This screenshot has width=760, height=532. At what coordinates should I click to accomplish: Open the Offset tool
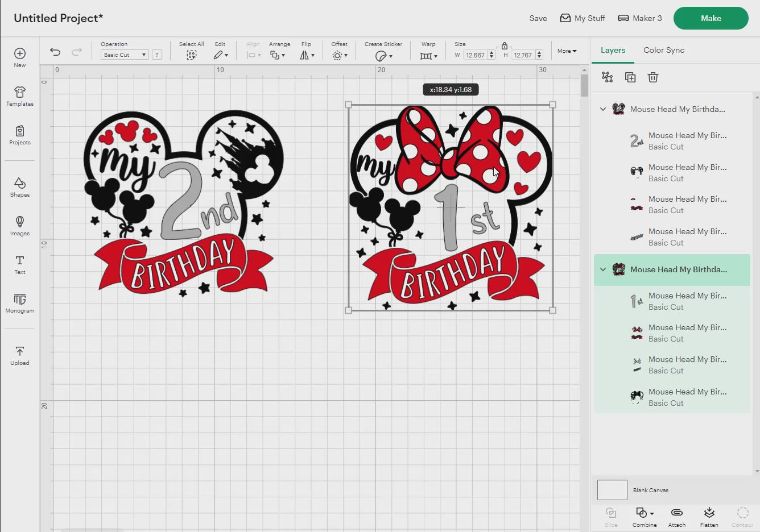coord(340,55)
